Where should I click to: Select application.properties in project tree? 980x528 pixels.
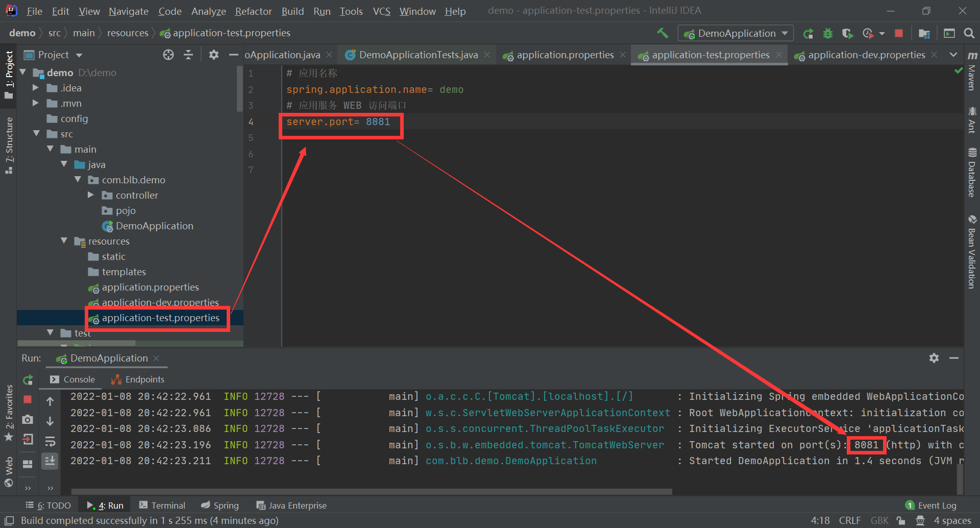click(x=150, y=287)
